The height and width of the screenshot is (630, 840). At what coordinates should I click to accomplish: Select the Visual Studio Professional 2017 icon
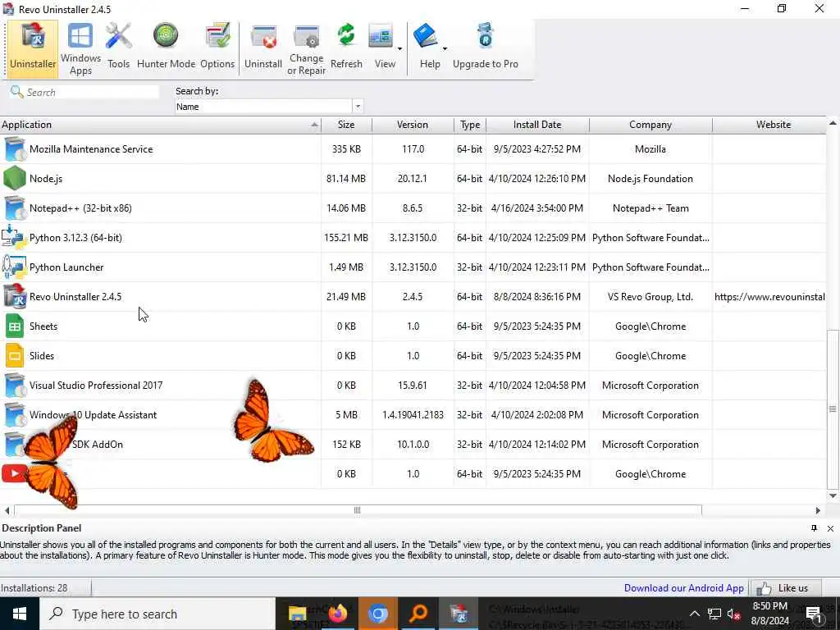click(15, 386)
